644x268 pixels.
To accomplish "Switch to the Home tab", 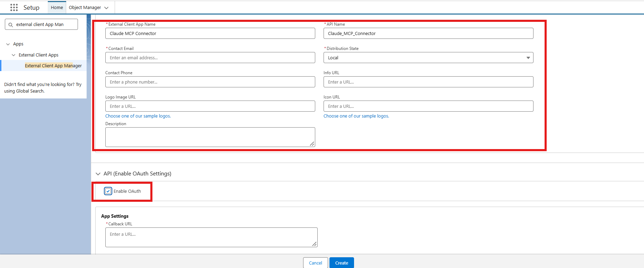I will coord(57,7).
